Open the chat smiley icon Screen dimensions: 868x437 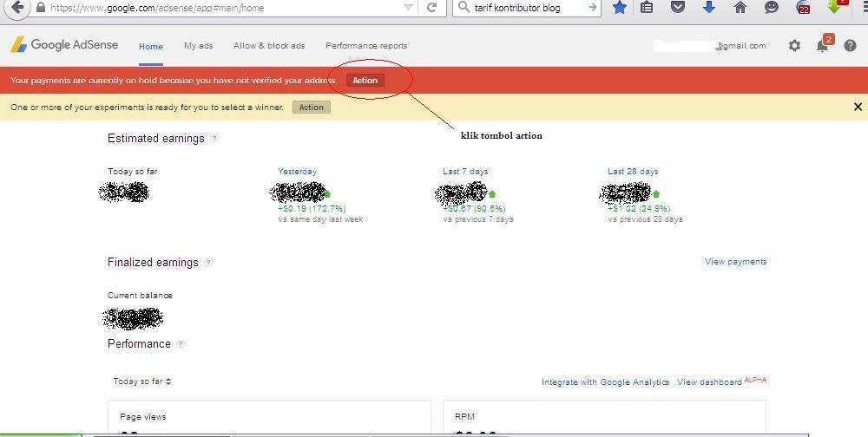click(771, 7)
